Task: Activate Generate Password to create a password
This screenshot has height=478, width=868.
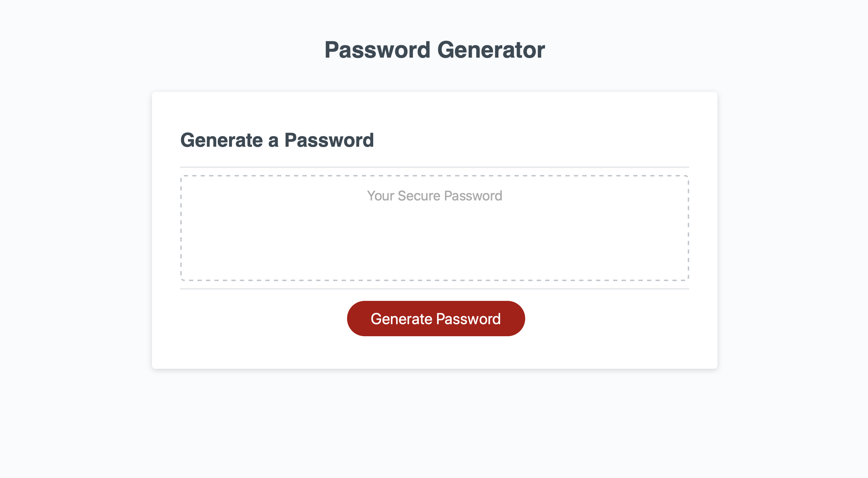Action: (435, 318)
